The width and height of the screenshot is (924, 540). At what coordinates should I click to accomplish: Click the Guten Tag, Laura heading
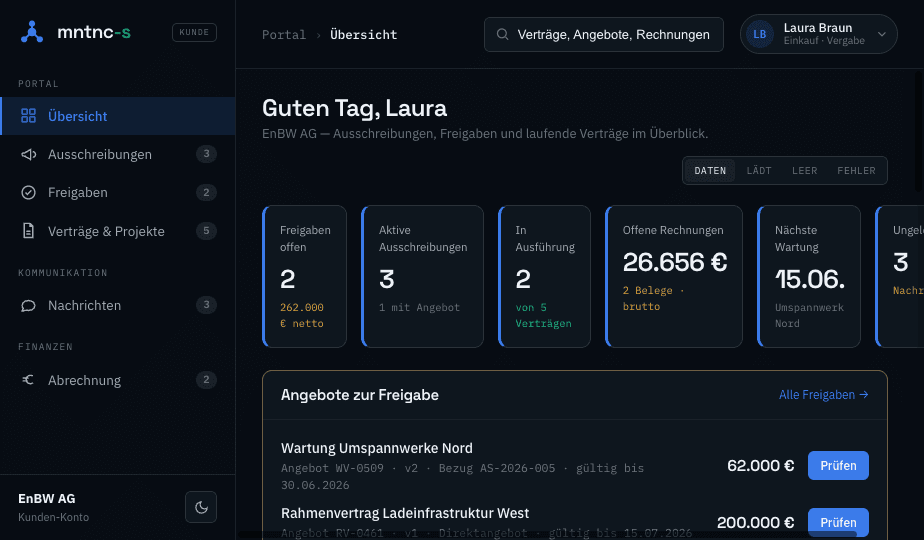354,108
